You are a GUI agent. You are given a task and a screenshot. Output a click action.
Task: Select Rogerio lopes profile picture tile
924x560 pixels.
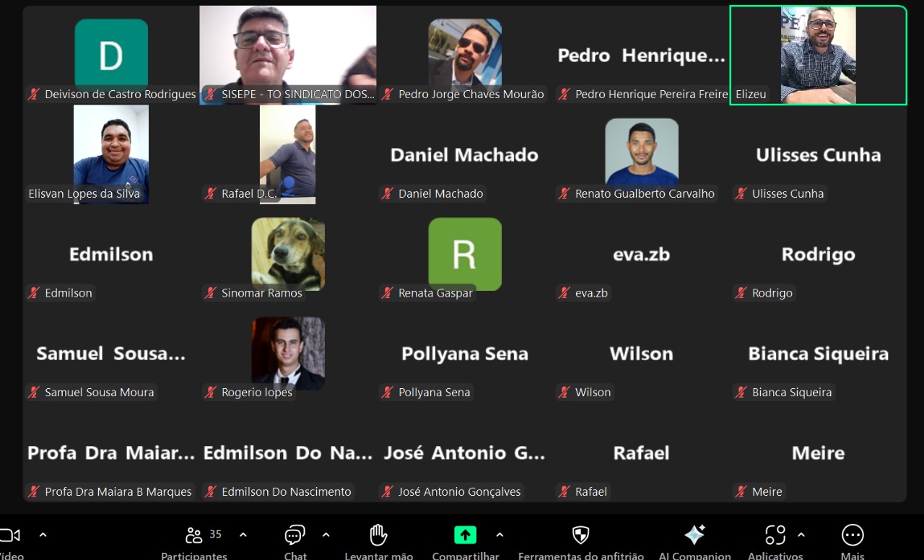click(288, 354)
